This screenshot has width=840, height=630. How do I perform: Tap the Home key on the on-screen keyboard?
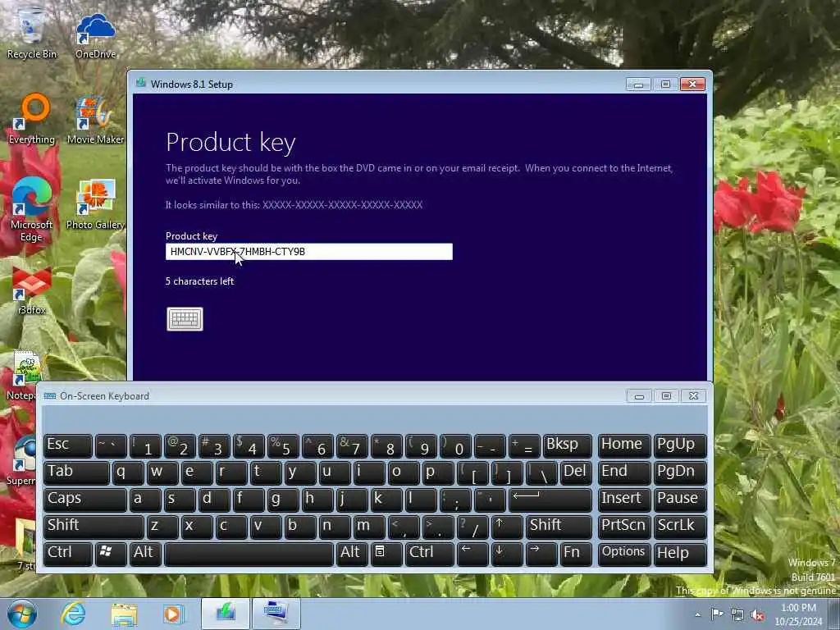click(x=624, y=445)
